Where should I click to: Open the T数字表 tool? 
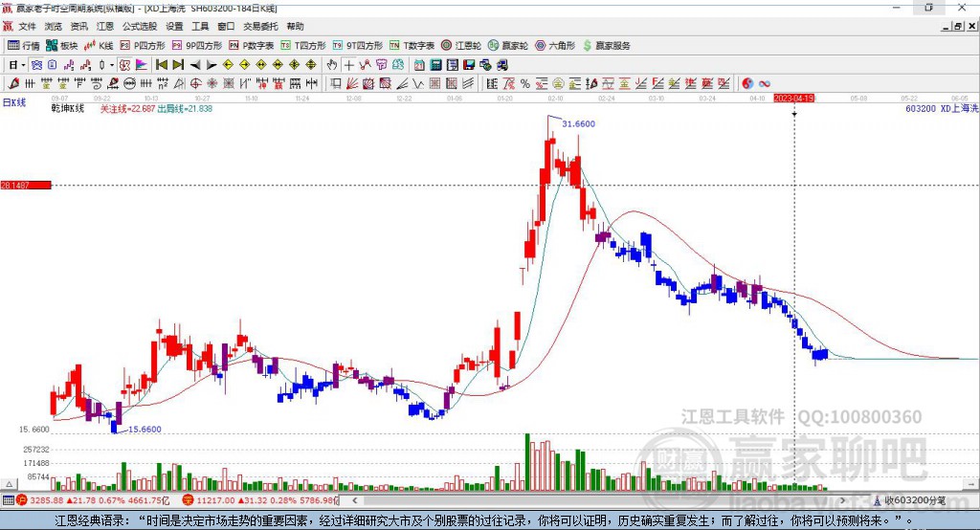click(412, 46)
